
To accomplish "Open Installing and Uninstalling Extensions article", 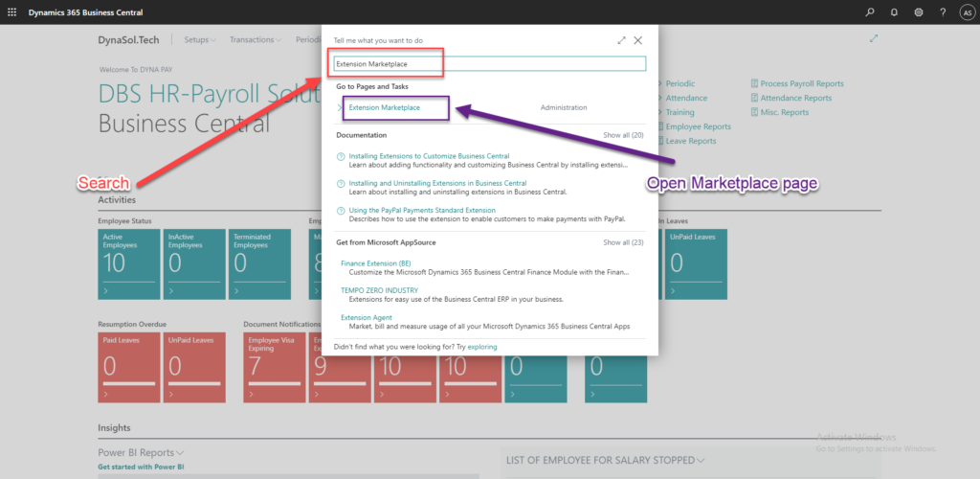I will click(x=437, y=183).
